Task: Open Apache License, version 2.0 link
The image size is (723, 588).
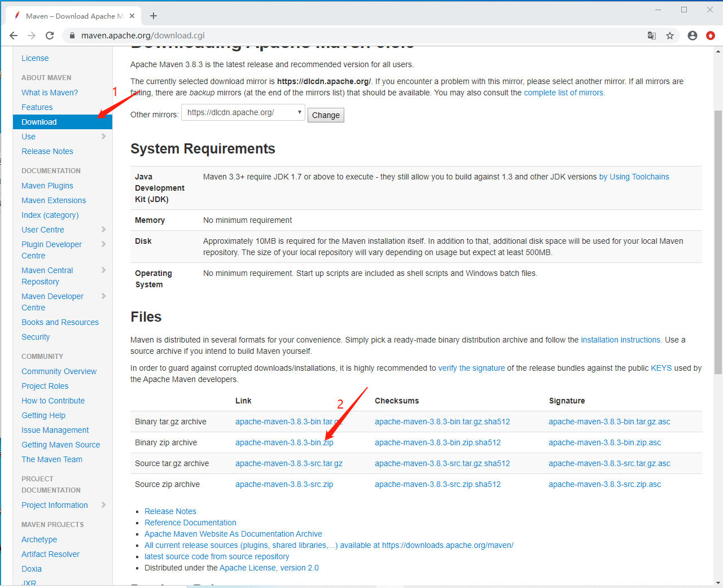Action: click(269, 568)
